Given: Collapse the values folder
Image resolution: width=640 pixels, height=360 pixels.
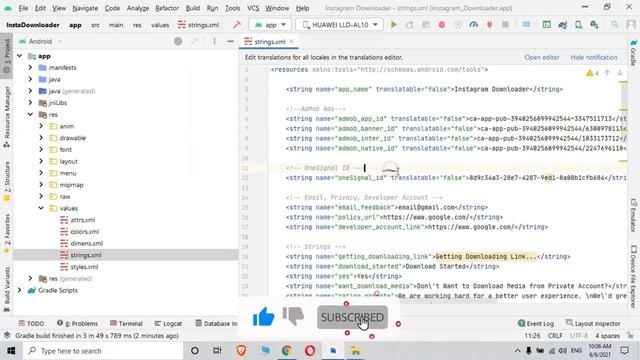Looking at the screenshot, I should (41, 208).
